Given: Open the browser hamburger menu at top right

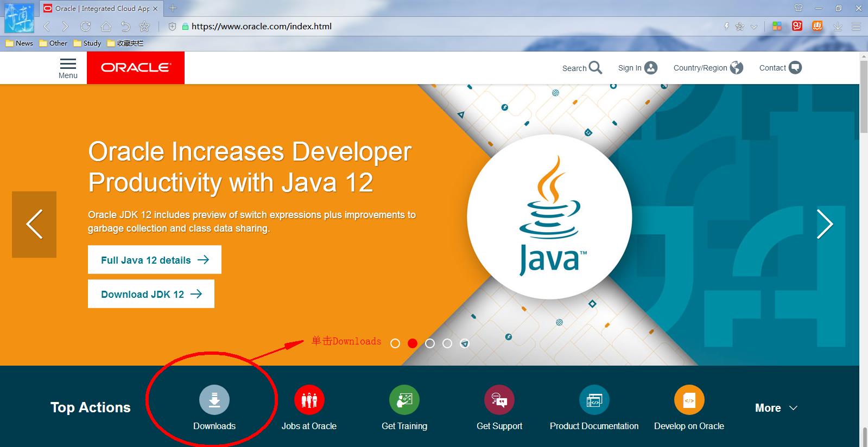Looking at the screenshot, I should click(x=856, y=26).
